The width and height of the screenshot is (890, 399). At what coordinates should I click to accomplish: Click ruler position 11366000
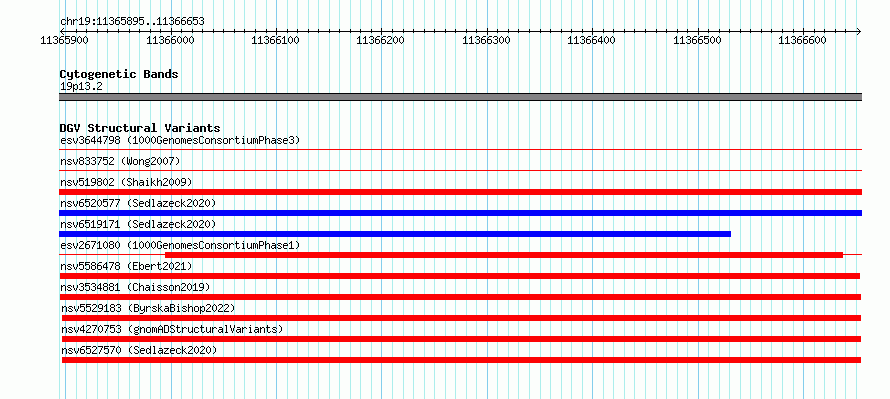170,40
